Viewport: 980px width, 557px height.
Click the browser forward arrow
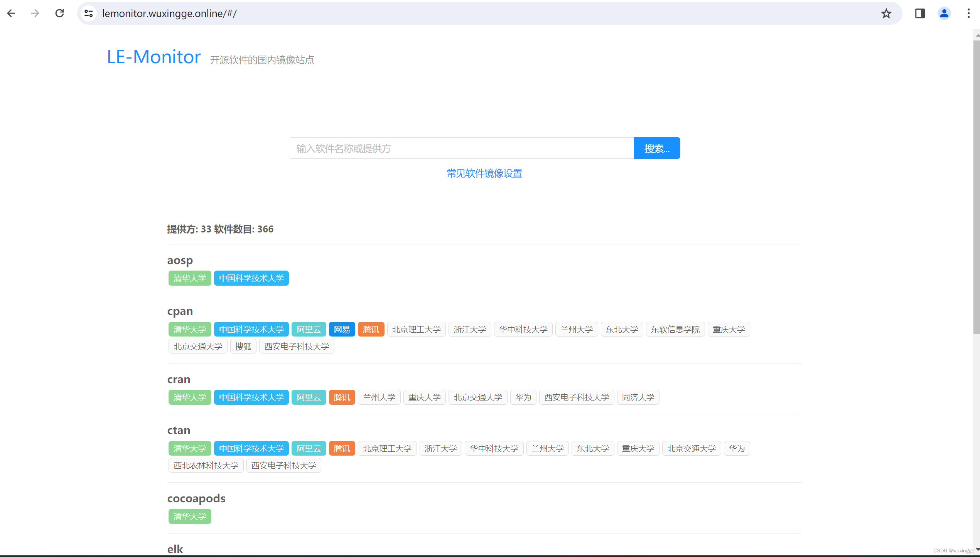click(35, 13)
